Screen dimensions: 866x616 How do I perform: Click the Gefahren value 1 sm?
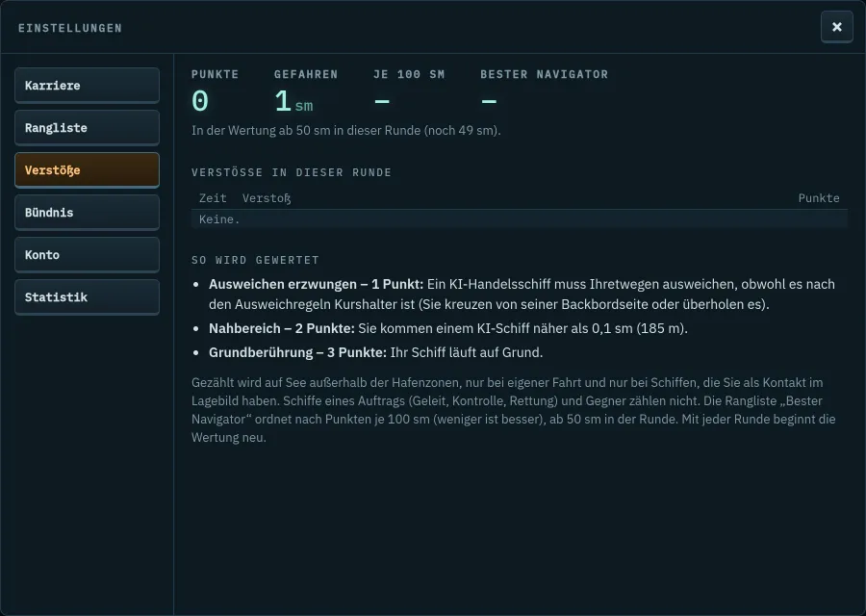293,102
